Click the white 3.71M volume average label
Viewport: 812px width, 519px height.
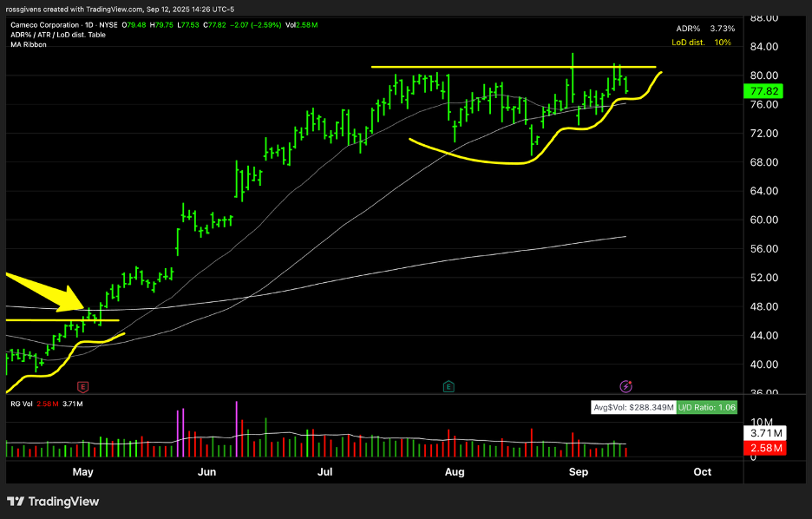764,432
